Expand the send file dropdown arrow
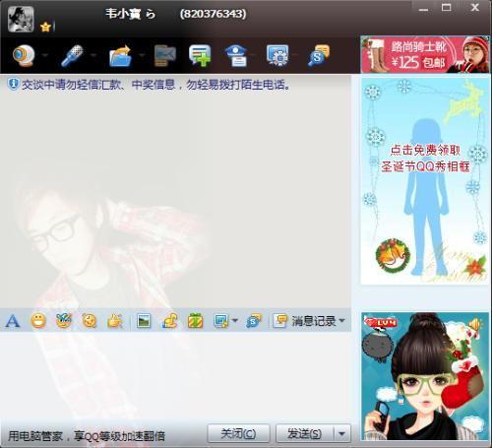492x448 pixels. [142, 55]
